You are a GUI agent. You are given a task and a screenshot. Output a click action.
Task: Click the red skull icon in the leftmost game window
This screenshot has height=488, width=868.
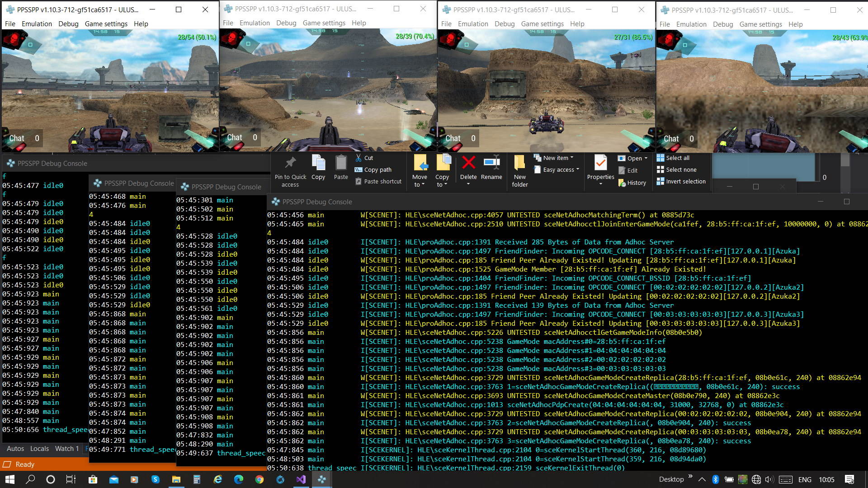tap(13, 40)
